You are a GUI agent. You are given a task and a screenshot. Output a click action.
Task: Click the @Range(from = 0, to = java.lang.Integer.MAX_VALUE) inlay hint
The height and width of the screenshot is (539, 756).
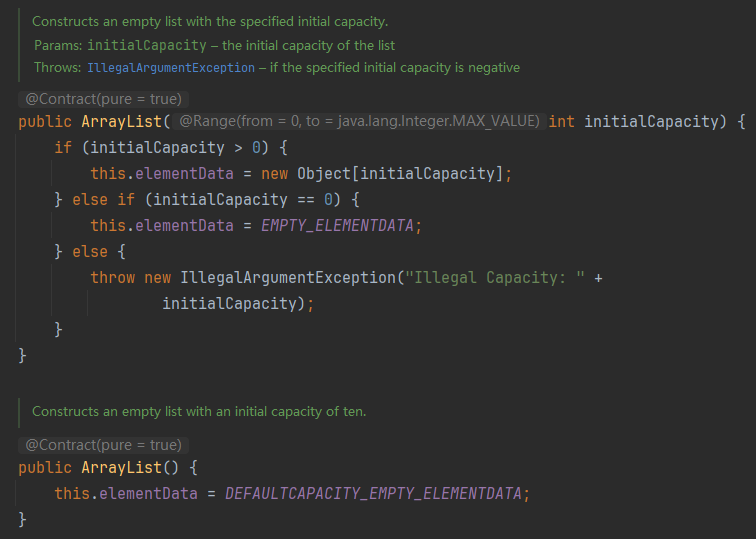[x=359, y=121]
